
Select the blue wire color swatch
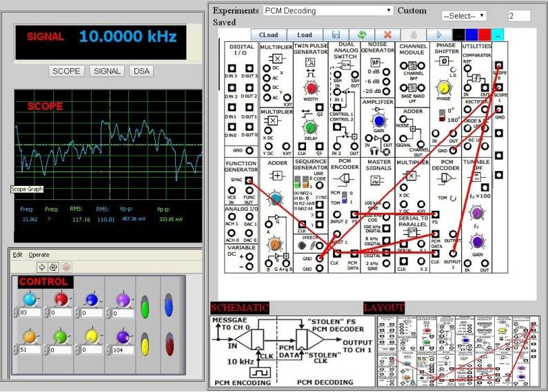click(471, 34)
